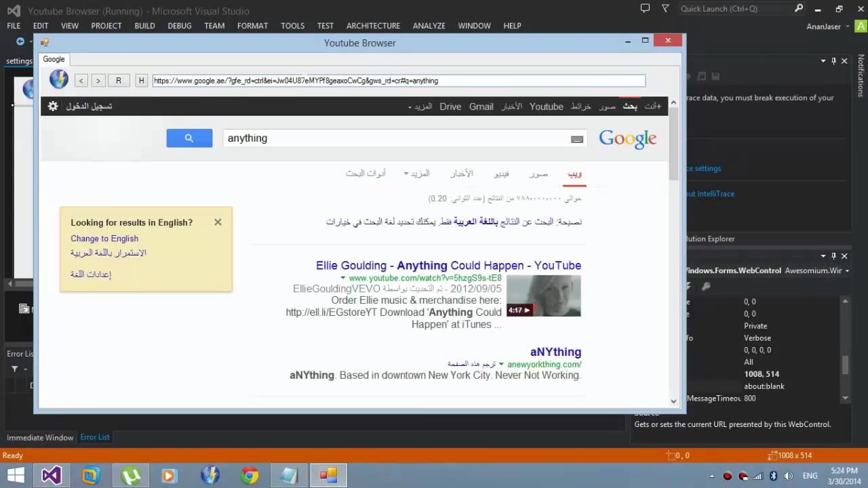Open the ARCHITECTURE menu

(373, 26)
